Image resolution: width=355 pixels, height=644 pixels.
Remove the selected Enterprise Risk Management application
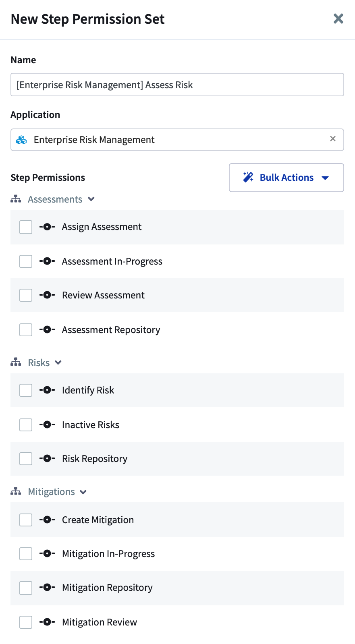[x=333, y=139]
